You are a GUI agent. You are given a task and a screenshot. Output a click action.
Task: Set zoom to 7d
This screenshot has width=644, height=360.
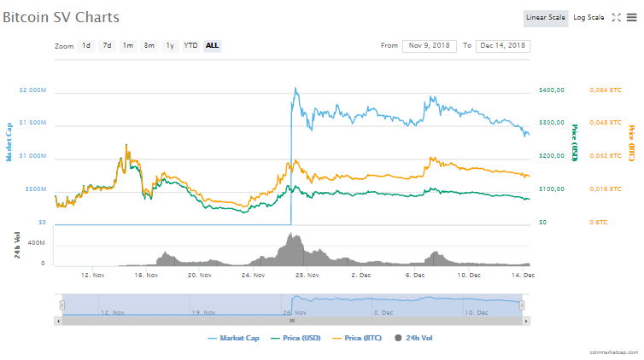108,45
